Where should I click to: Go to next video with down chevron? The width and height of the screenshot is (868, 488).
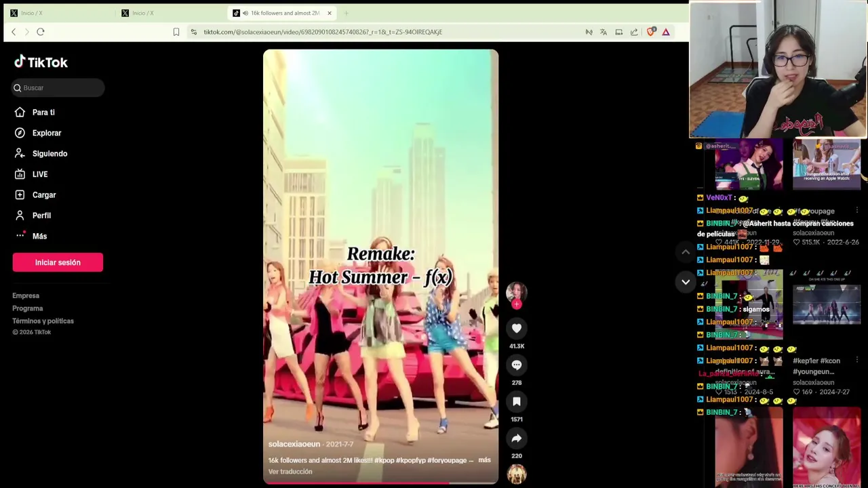click(686, 282)
